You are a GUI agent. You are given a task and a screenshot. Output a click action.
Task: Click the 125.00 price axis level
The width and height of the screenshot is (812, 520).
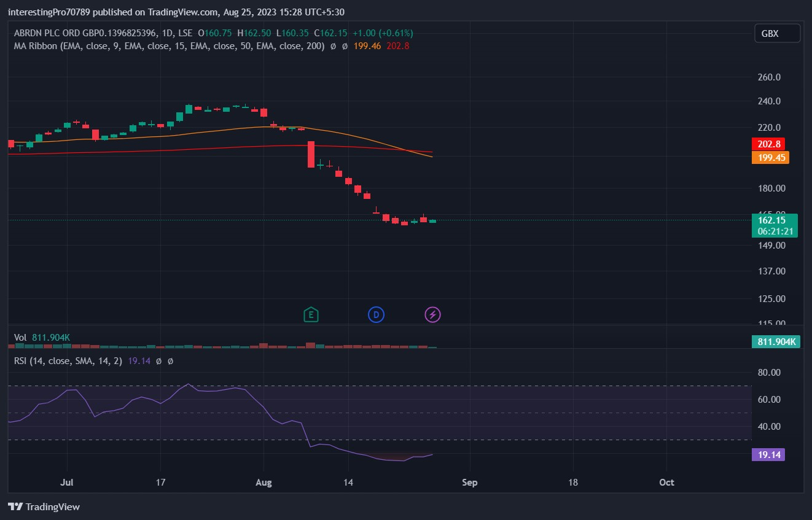click(x=771, y=299)
